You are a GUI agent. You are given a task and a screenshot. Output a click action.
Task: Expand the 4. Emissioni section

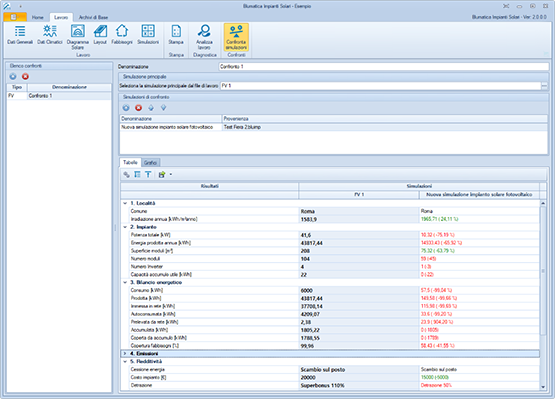coord(125,353)
